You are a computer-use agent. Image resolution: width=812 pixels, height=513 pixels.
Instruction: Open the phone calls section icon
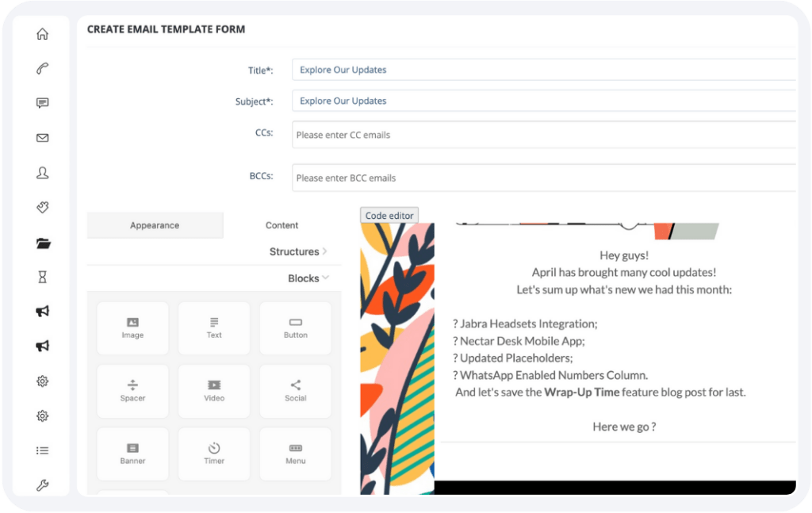coord(42,69)
